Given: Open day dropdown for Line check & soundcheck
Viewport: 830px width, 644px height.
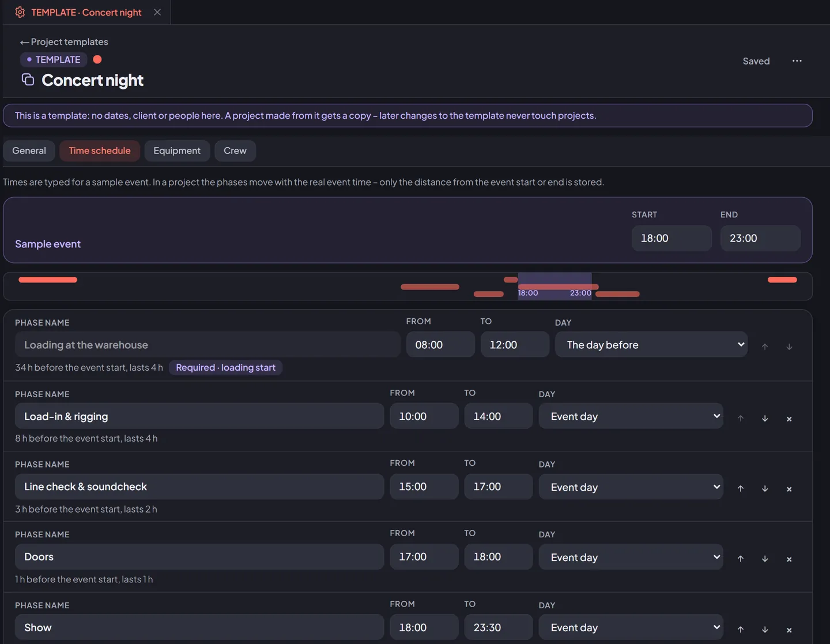Looking at the screenshot, I should tap(631, 487).
